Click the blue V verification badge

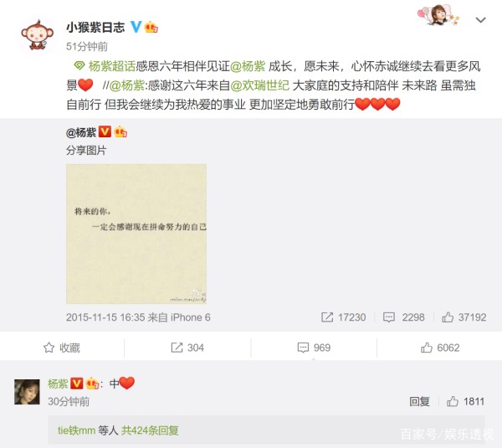pos(136,27)
